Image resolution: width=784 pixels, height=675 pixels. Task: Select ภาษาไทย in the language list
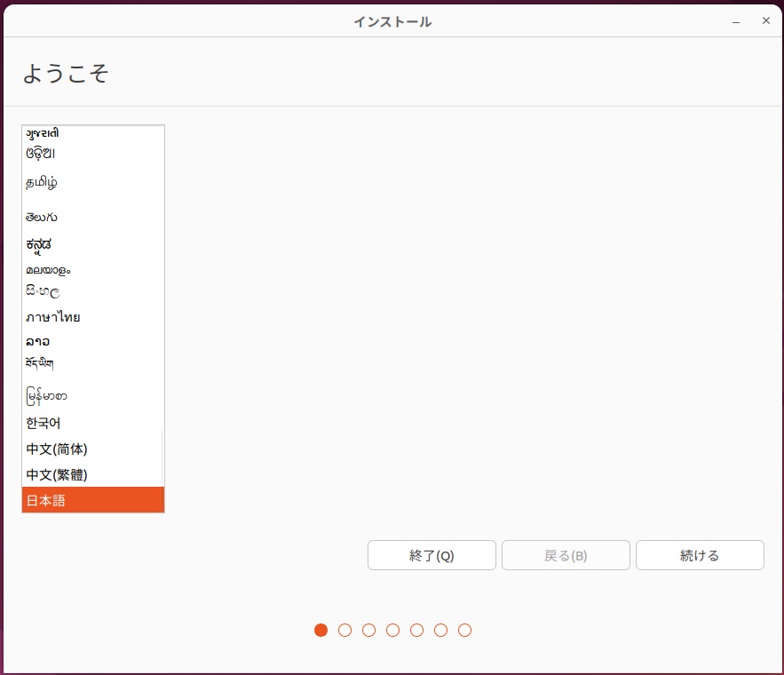click(x=93, y=317)
